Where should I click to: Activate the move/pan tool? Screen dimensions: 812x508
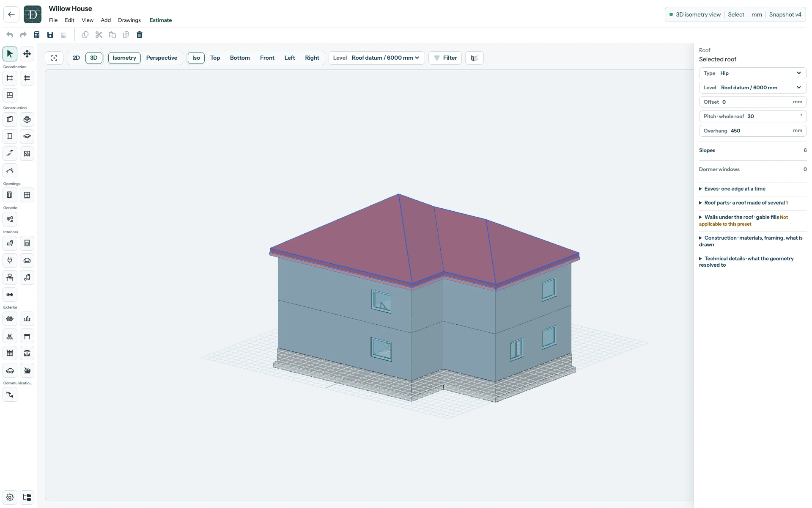coord(27,54)
